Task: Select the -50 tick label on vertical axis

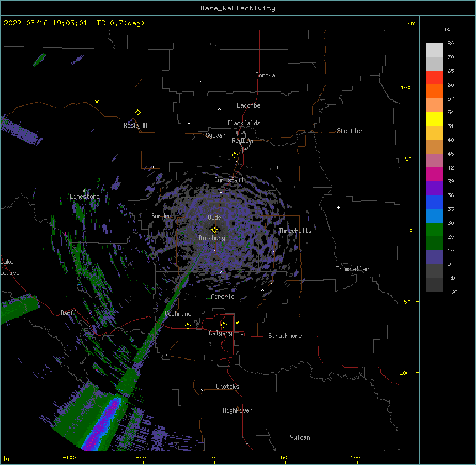Action: [x=405, y=302]
